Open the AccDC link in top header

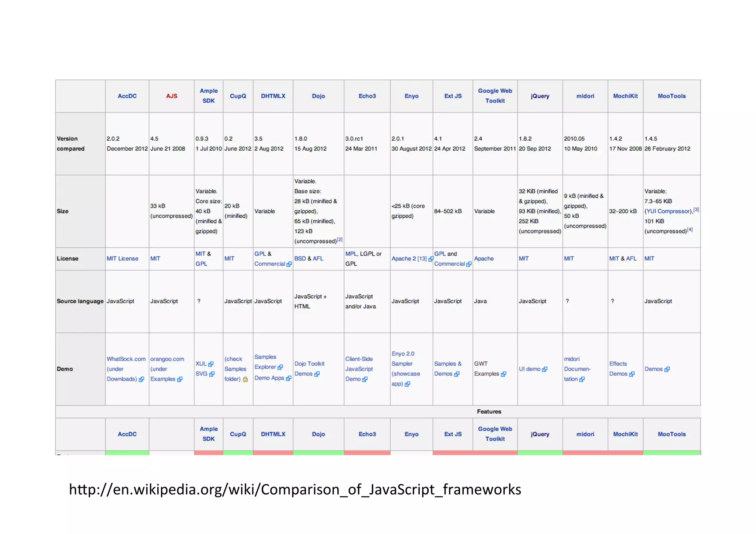click(x=127, y=96)
